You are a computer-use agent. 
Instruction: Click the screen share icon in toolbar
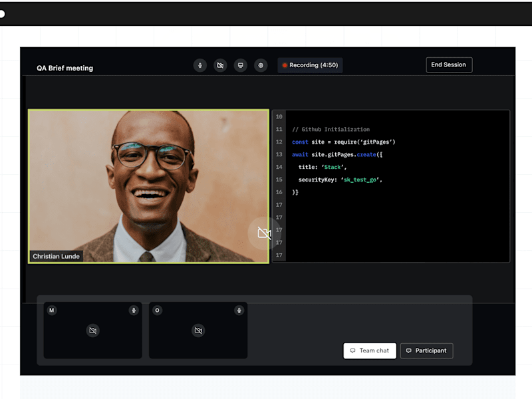[240, 65]
